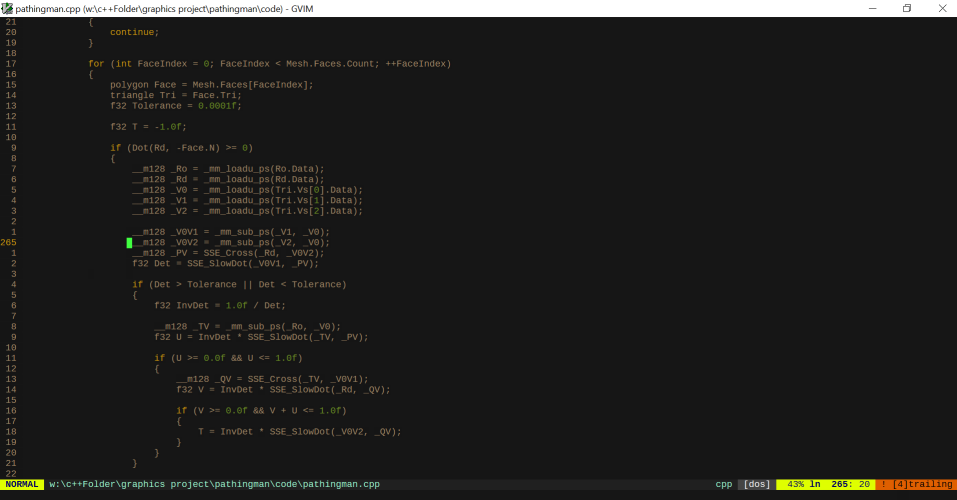
Task: Click 'f32 InvDet = 1.0f / Det;' line
Action: 220,305
